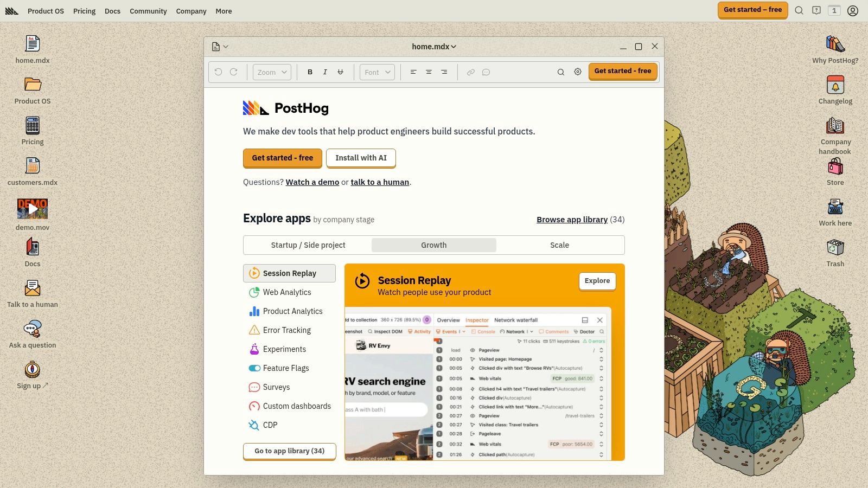The height and width of the screenshot is (488, 868).
Task: Open the Product OS menu in top bar
Action: point(46,11)
